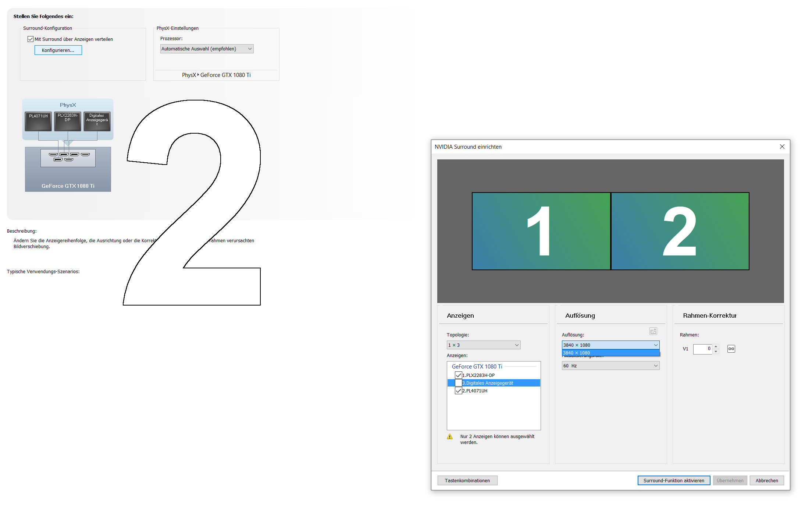Click the Konfigurieren... button
This screenshot has height=508, width=812.
[58, 50]
